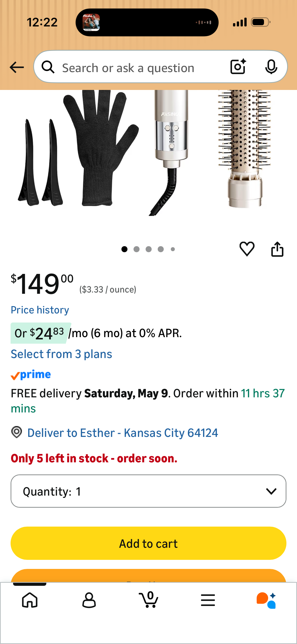Jump to second product image dot

pyautogui.click(x=137, y=249)
